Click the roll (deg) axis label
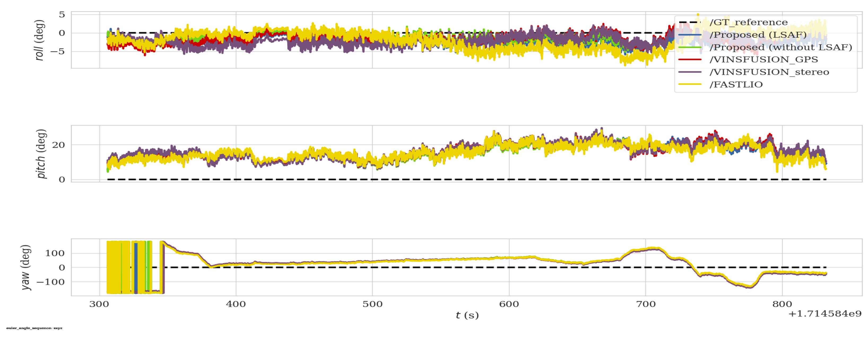 [40, 40]
